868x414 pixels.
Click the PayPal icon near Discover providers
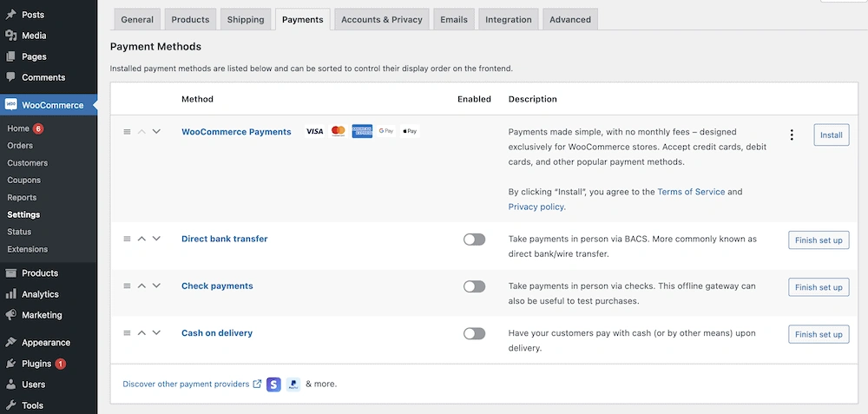293,384
